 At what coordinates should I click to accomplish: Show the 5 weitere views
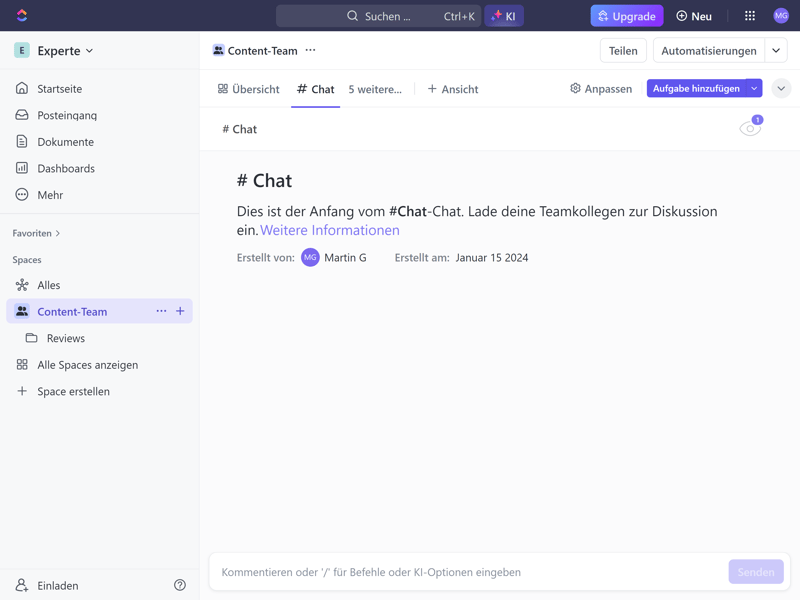click(375, 89)
